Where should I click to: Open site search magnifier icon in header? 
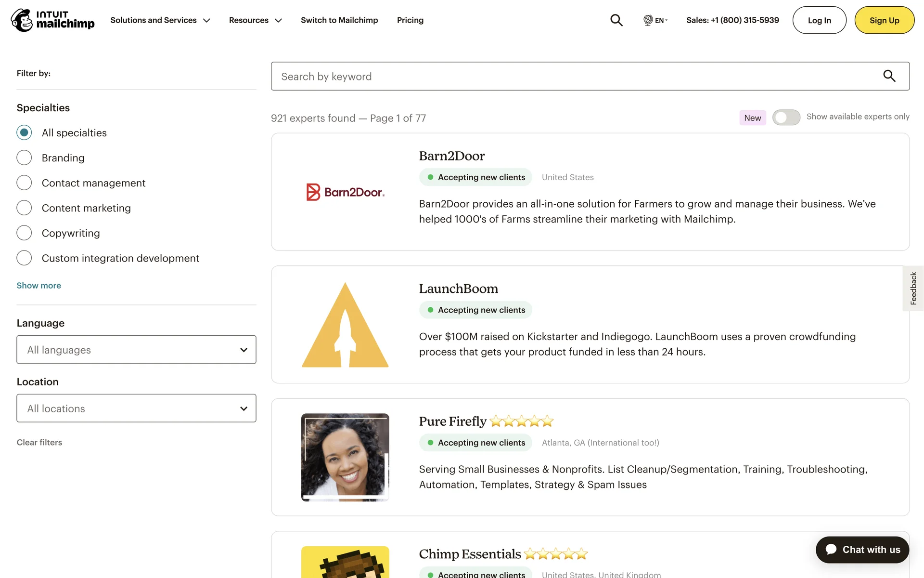pyautogui.click(x=616, y=20)
